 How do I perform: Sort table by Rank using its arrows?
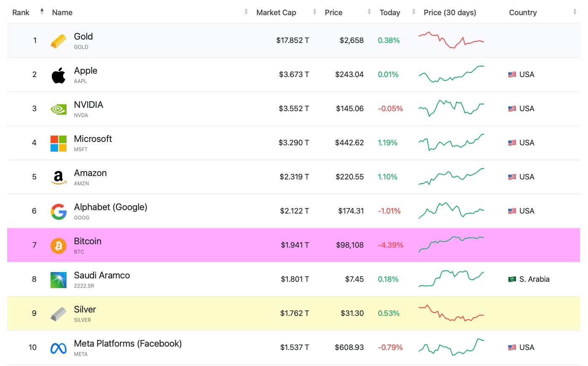tap(42, 12)
